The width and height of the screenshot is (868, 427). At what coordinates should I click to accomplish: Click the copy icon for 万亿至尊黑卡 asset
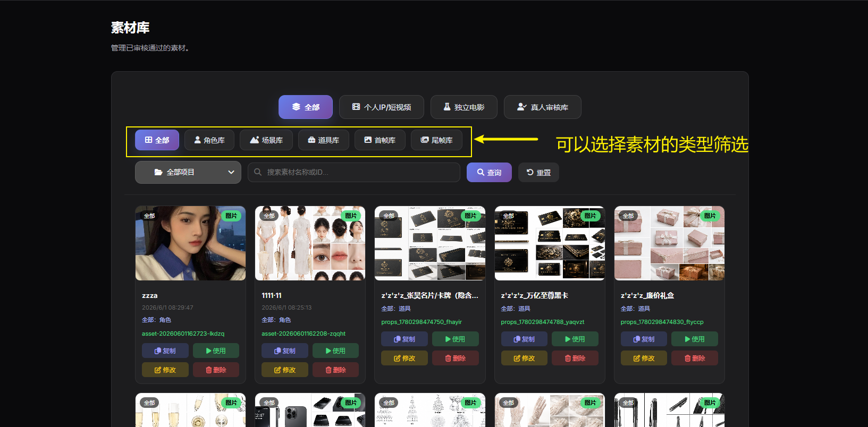pyautogui.click(x=517, y=339)
